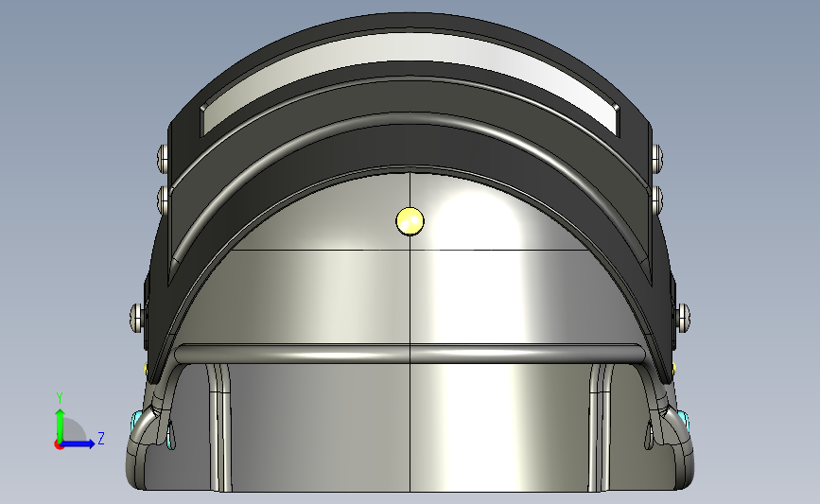Pick the topmost screw on the right side
The height and width of the screenshot is (504, 820).
coord(656,159)
